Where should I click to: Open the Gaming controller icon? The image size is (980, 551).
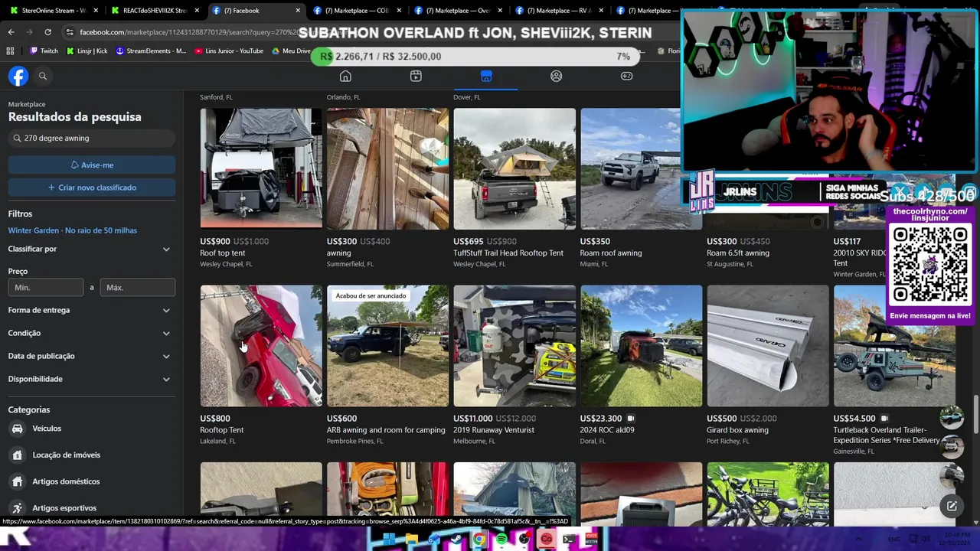pyautogui.click(x=626, y=76)
